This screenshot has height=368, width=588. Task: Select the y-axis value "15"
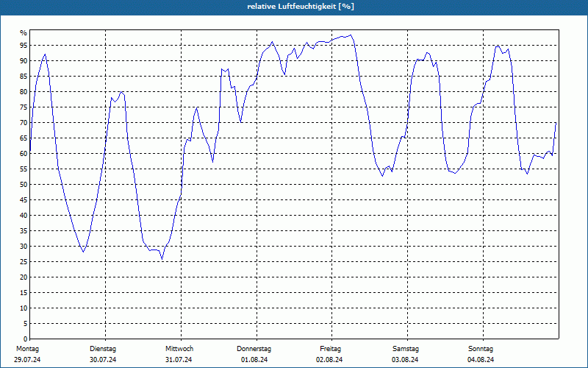(x=24, y=292)
